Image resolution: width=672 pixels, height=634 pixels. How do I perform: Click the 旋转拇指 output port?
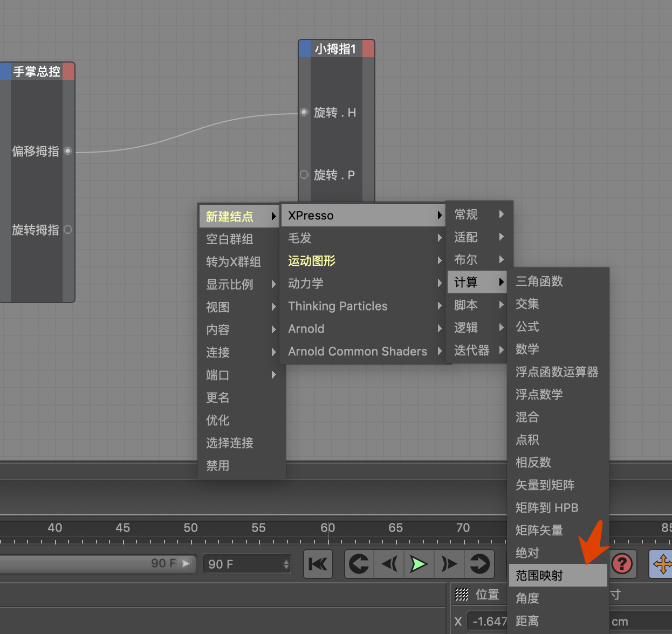point(68,230)
